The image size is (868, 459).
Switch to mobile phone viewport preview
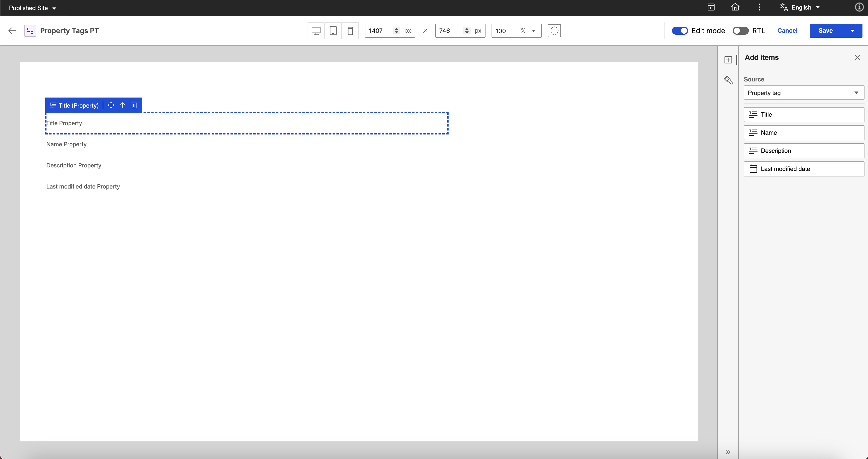click(350, 31)
